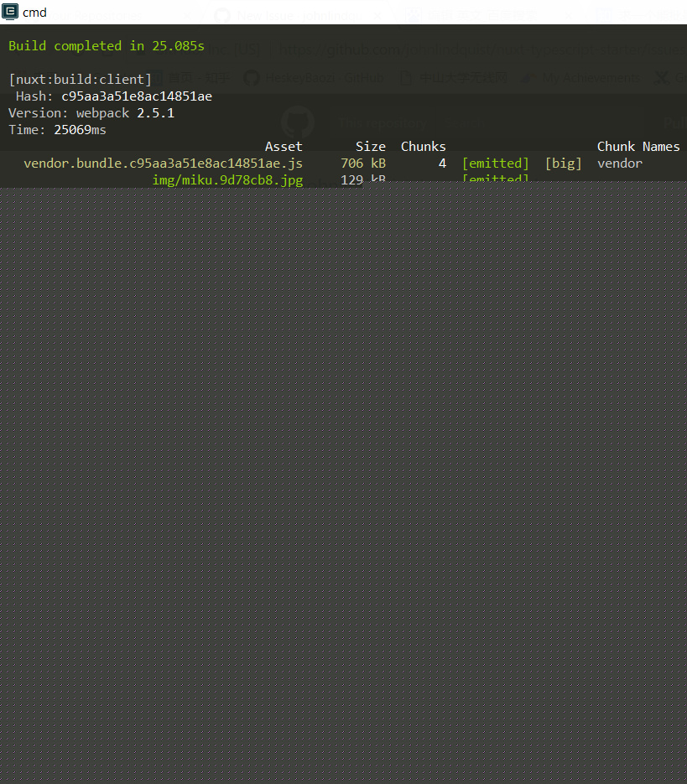Viewport: 687px width, 784px height.
Task: Open the "首页 - 知乎" bookmark in the browser
Action: 191,78
